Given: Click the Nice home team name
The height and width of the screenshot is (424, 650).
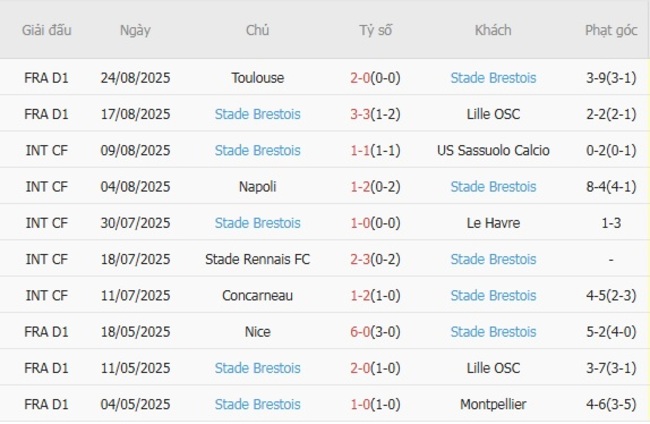Looking at the screenshot, I should [x=257, y=332].
